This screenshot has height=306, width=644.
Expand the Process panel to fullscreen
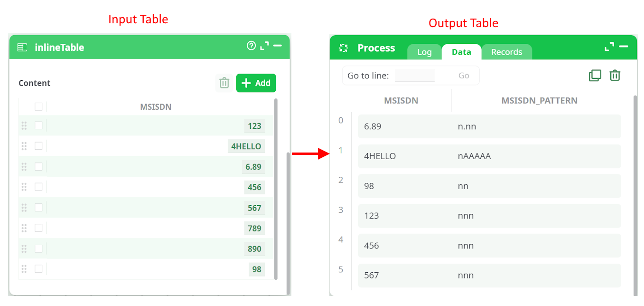click(x=609, y=47)
